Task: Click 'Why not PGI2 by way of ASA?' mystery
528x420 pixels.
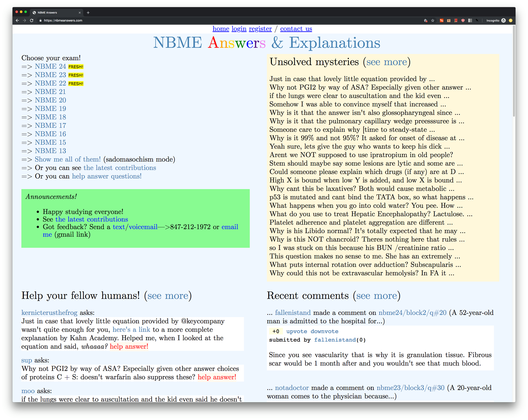Action: (370, 88)
